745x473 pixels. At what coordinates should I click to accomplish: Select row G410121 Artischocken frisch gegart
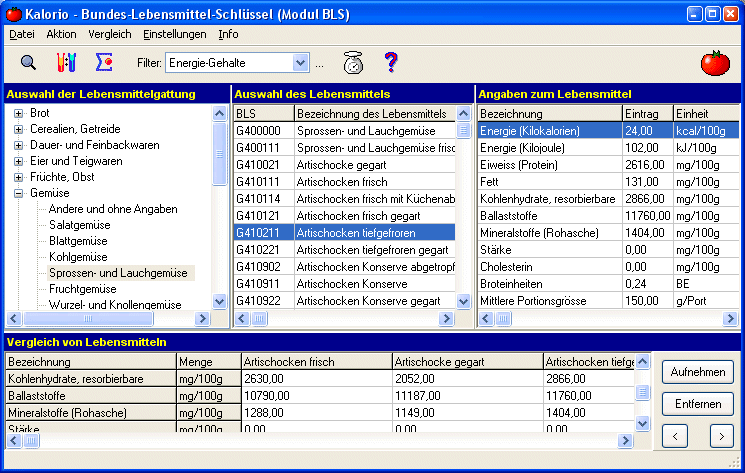[x=344, y=216]
